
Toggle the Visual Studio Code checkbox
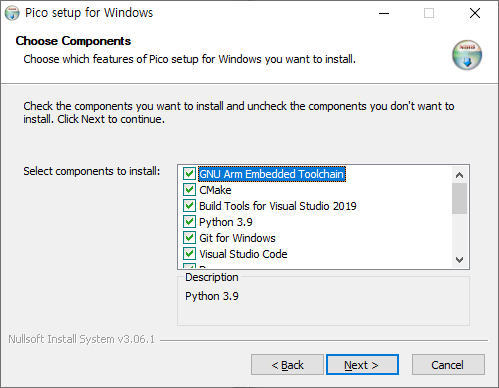[189, 254]
